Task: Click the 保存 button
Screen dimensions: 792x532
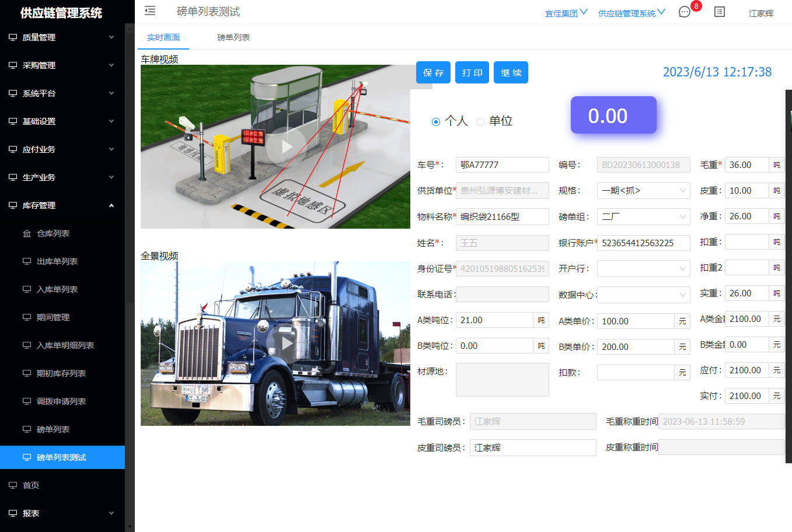Action: tap(433, 73)
